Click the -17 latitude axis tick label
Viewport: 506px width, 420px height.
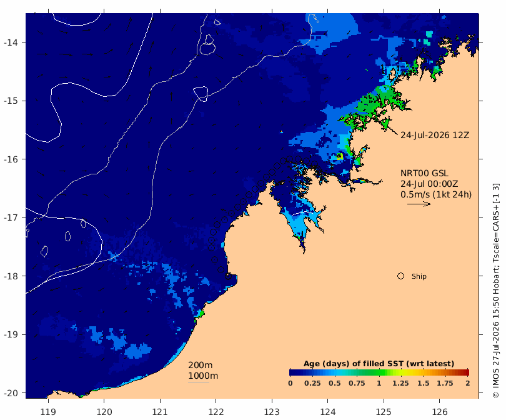pyautogui.click(x=11, y=217)
